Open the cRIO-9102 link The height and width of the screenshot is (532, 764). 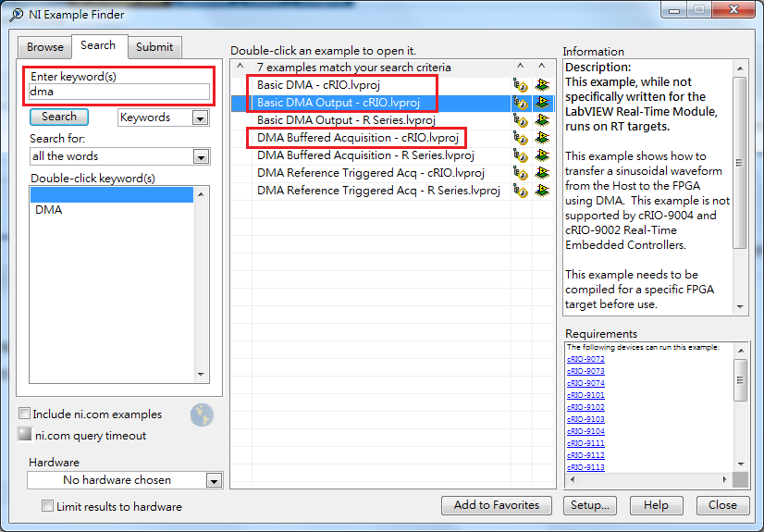585,407
